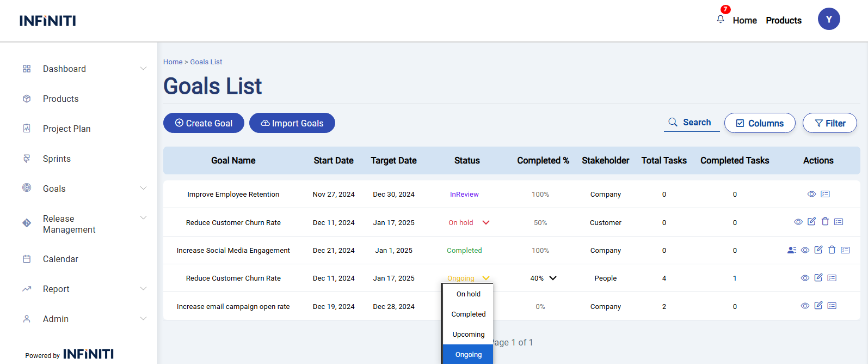
Task: Edit the Increase email campaign open rate goal
Action: tap(818, 306)
